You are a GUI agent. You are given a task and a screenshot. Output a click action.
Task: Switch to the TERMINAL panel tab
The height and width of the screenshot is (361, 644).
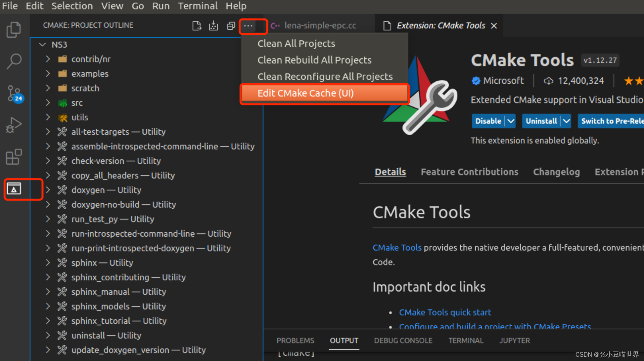click(x=466, y=341)
